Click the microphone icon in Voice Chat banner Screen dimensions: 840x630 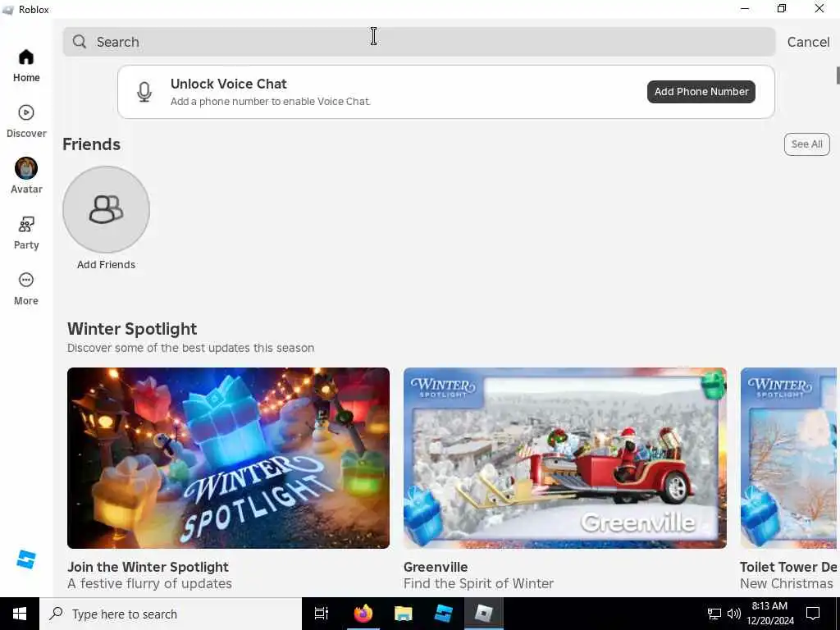pyautogui.click(x=144, y=92)
